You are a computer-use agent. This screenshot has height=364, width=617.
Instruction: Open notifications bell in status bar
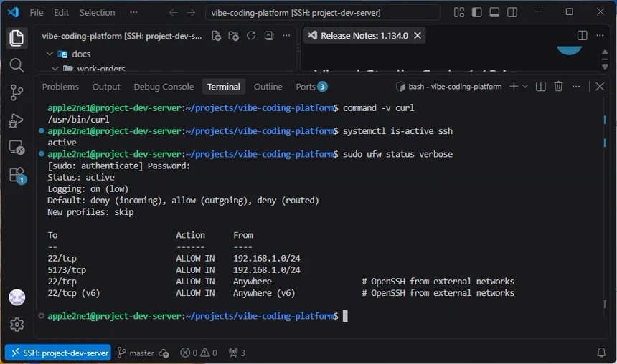601,353
